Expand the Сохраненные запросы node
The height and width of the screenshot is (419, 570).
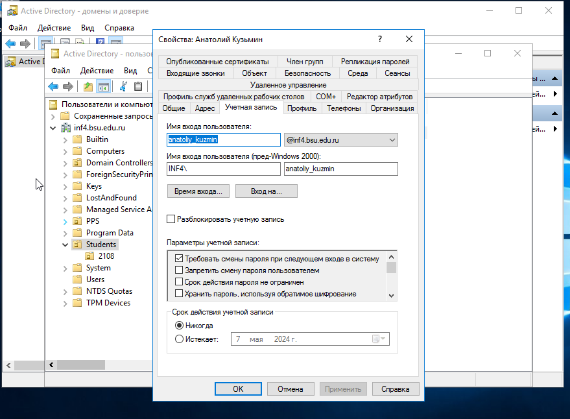point(53,117)
